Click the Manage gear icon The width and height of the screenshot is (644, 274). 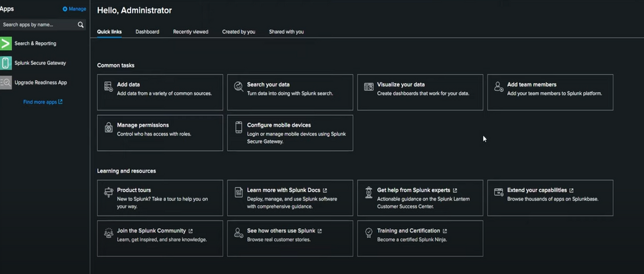click(x=65, y=9)
